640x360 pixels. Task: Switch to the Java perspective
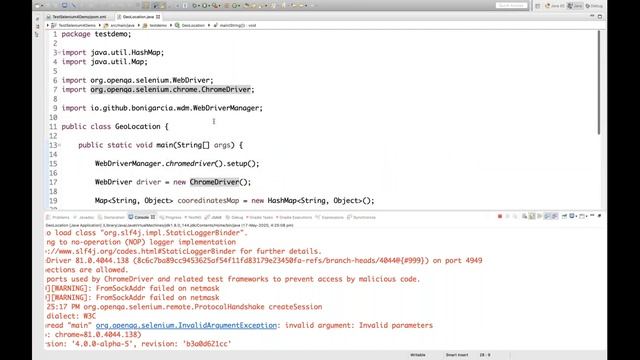click(575, 6)
